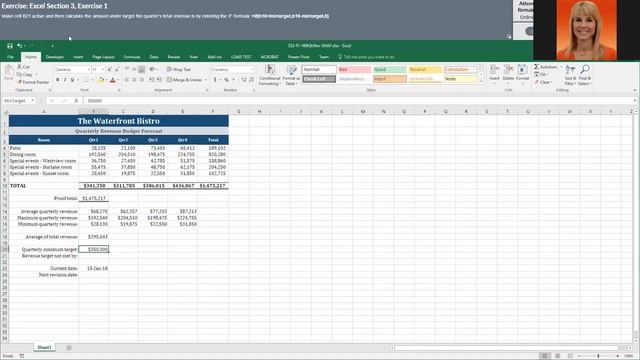
Task: Click the Wrap Text button
Action: (179, 69)
